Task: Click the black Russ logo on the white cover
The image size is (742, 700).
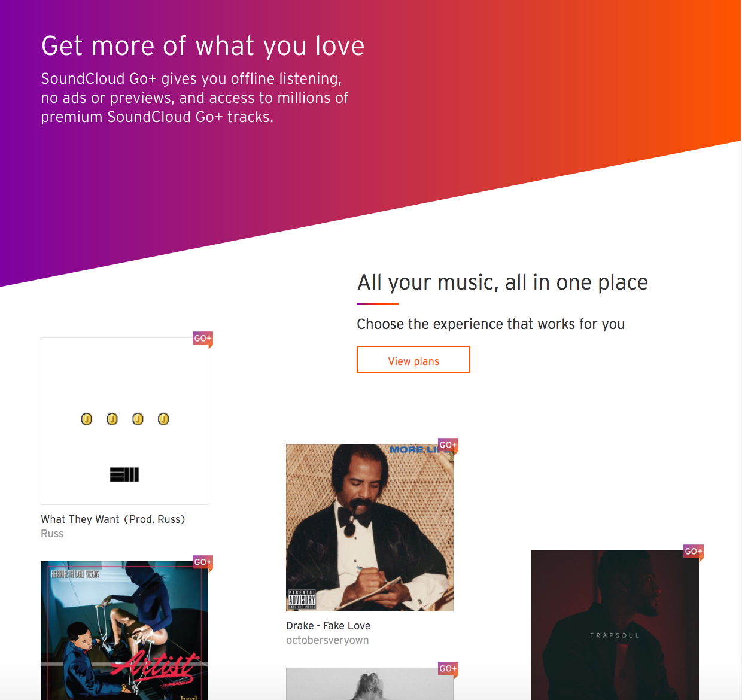Action: pos(124,474)
